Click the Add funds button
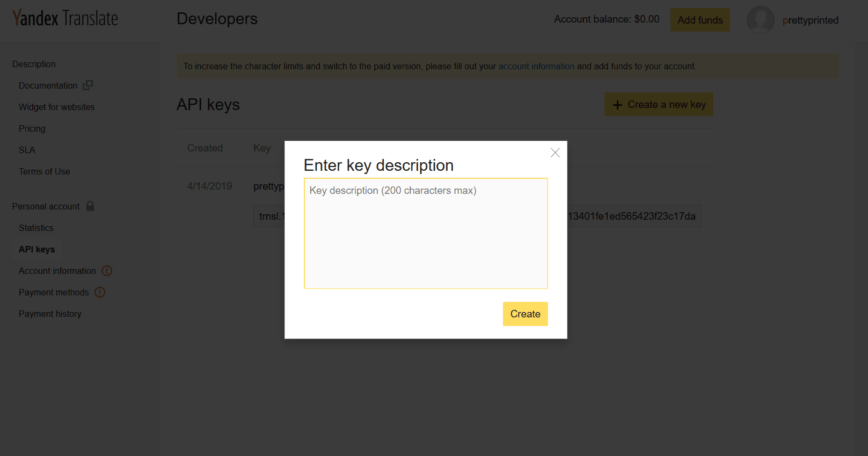868x456 pixels. pos(700,20)
